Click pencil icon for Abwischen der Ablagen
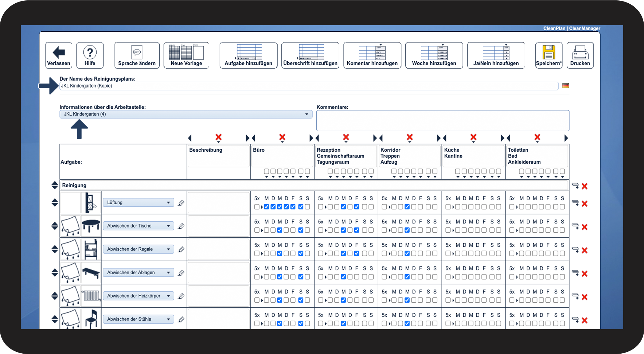 (x=181, y=273)
